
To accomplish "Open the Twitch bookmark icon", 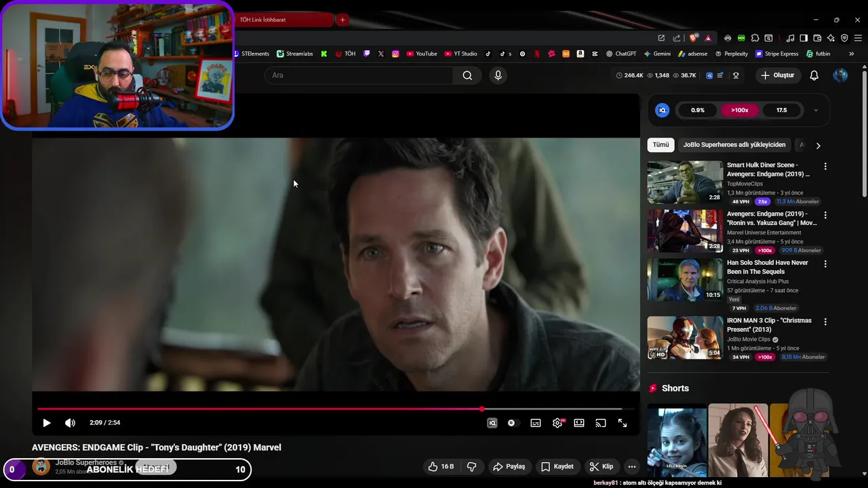I will (367, 54).
